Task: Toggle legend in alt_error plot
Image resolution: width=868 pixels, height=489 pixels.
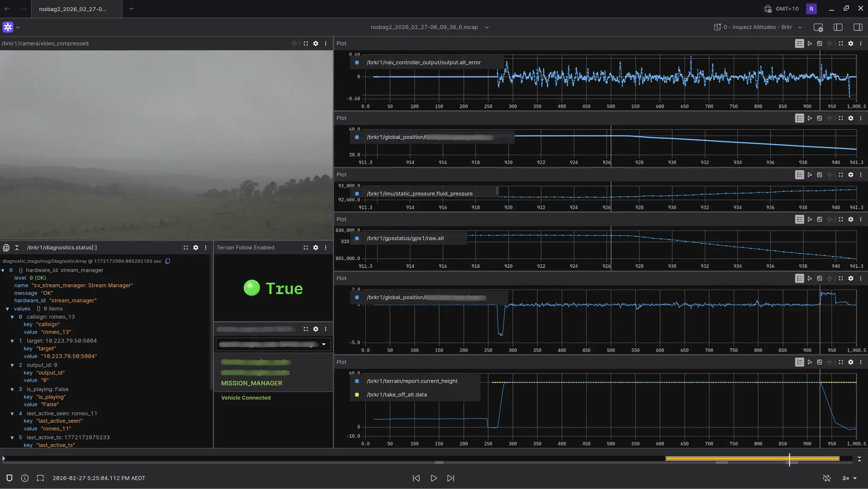Action: click(x=799, y=44)
